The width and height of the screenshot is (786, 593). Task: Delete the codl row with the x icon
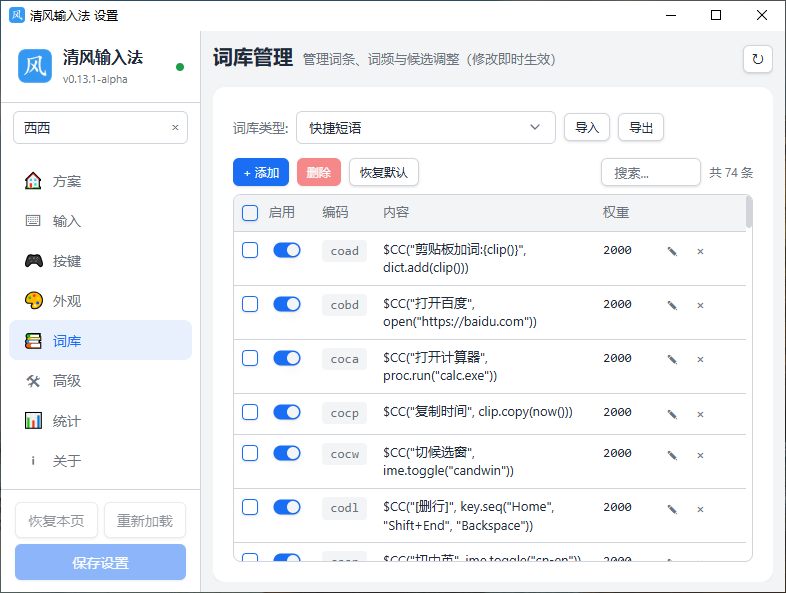[700, 509]
